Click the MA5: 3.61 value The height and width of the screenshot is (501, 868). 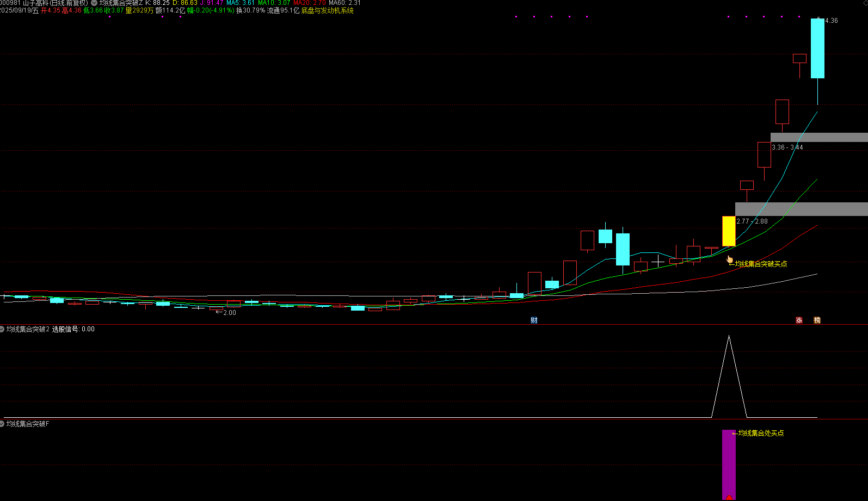tap(241, 3)
